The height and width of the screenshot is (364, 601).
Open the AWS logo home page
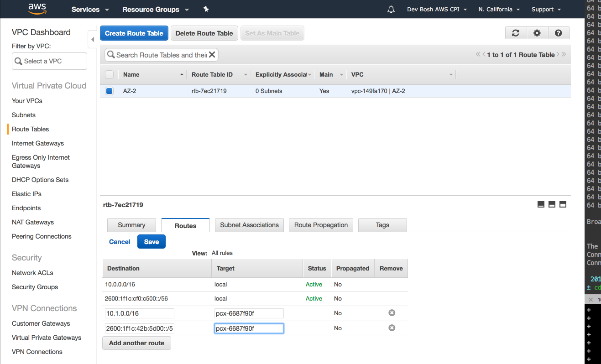coord(37,9)
